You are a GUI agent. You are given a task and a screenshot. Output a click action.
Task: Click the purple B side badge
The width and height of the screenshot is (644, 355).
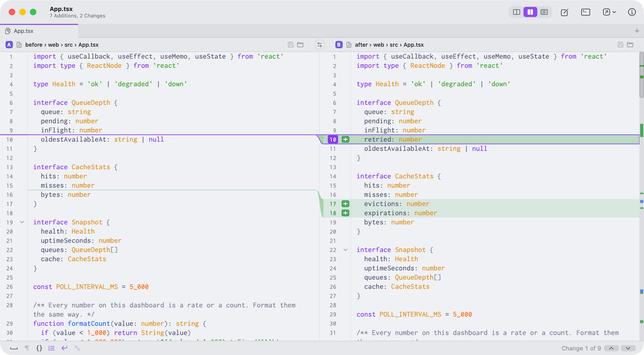tap(339, 45)
